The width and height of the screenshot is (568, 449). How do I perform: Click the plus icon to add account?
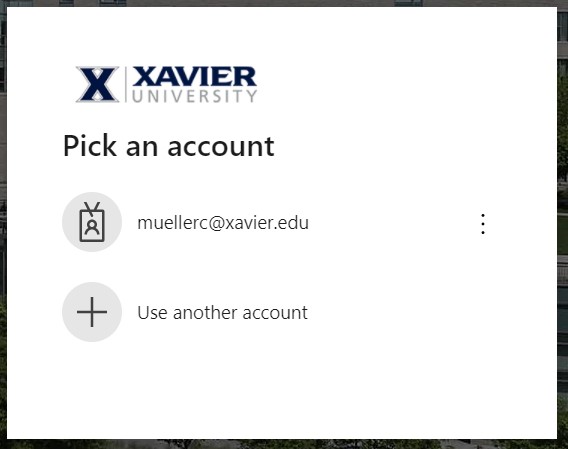pyautogui.click(x=92, y=312)
